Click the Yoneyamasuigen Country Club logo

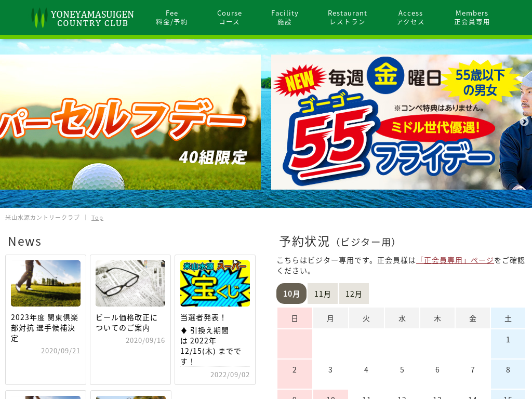83,18
